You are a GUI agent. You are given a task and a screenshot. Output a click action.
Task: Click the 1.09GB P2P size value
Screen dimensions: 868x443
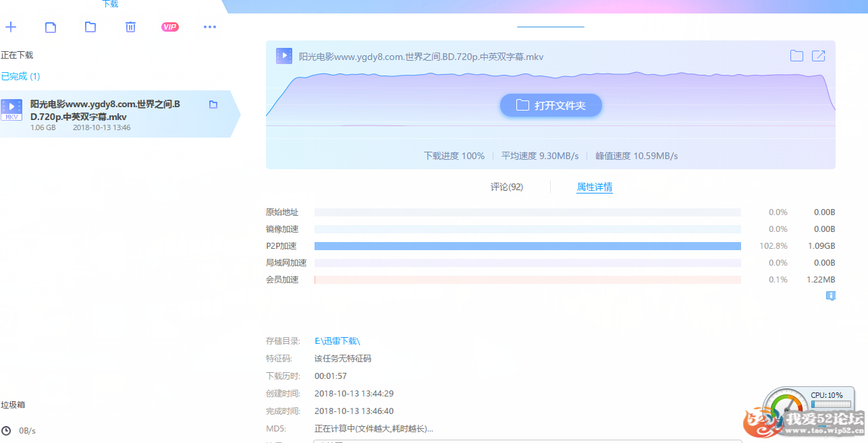coord(821,246)
